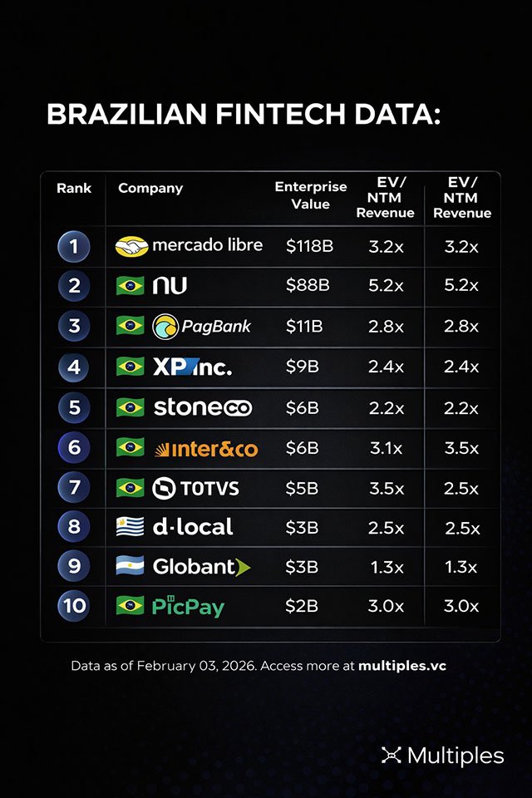This screenshot has width=532, height=798.
Task: Click the Mercado Libre handshake logo
Action: pyautogui.click(x=131, y=246)
